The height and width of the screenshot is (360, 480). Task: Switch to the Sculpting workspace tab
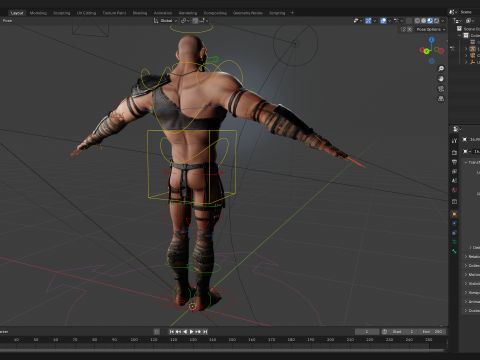[x=62, y=13]
